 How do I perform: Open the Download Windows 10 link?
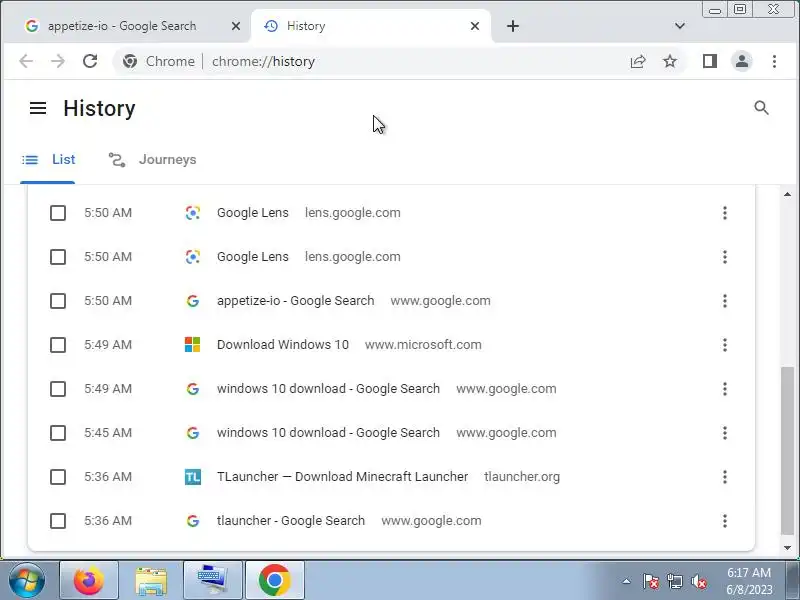283,345
